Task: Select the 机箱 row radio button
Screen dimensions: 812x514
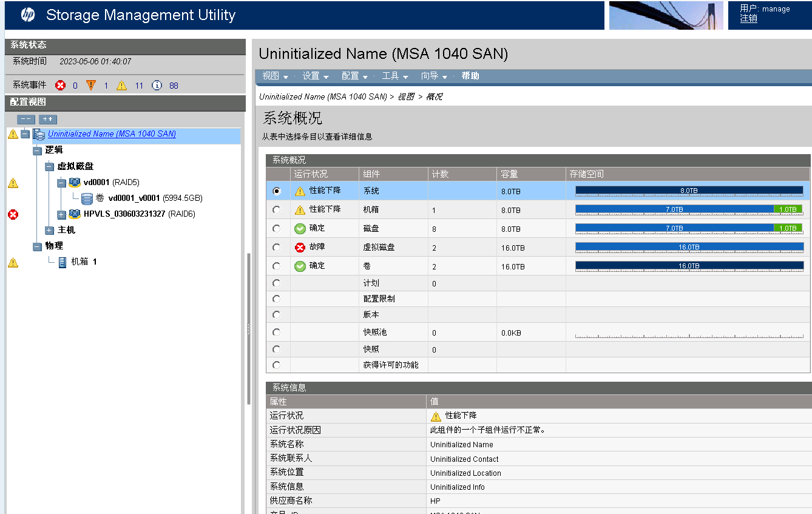Action: (x=277, y=210)
